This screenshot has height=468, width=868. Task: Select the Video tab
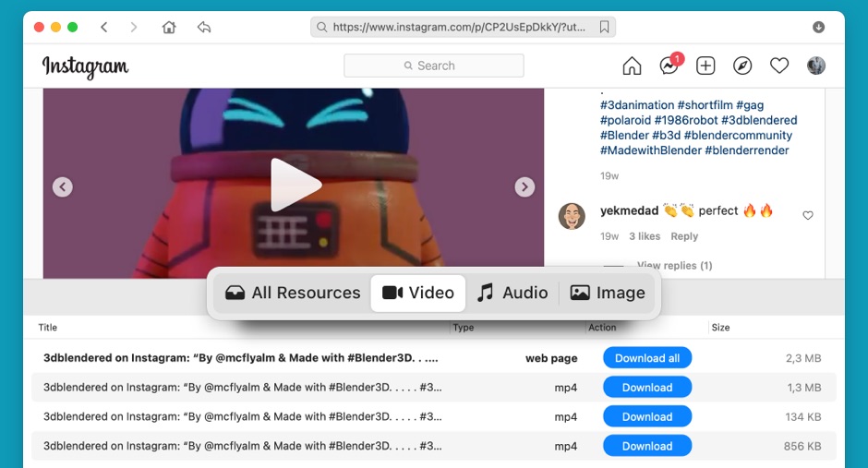coord(418,293)
